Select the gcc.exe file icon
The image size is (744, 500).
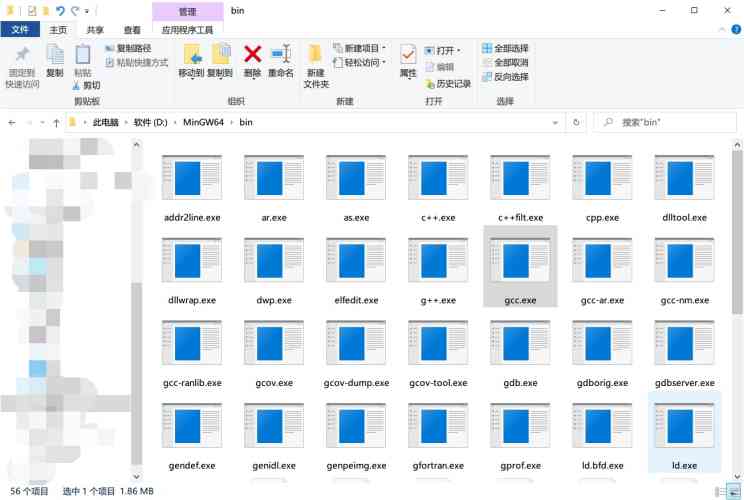[x=520, y=260]
